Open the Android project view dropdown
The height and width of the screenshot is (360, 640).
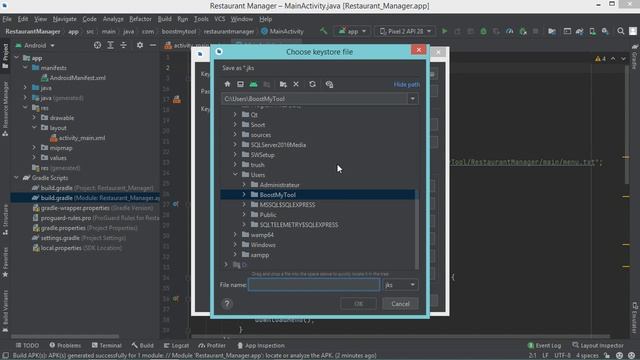[36, 45]
